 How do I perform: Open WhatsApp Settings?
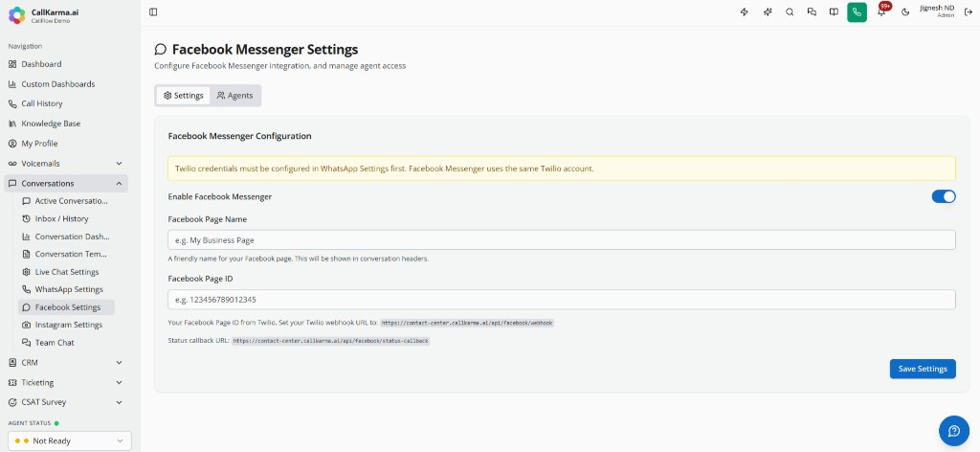point(66,289)
